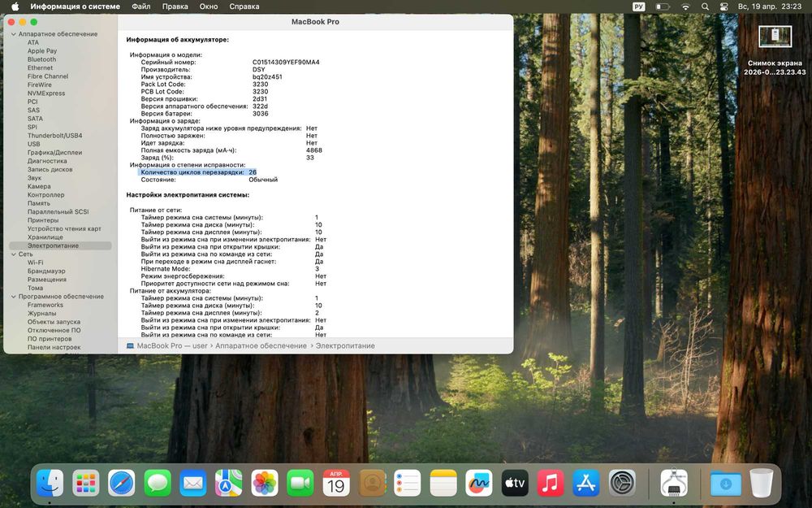Screen dimensions: 812x508
Task: Select Журналы in the sidebar
Action: [42, 314]
